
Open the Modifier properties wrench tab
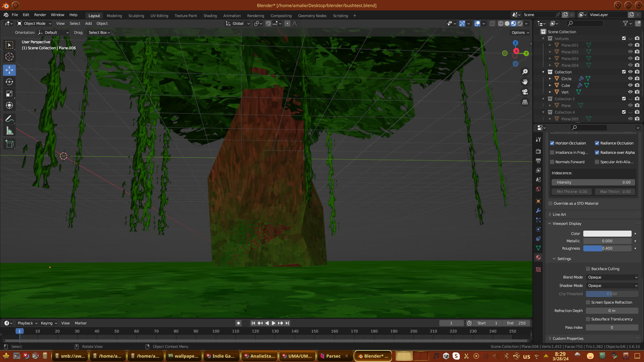(538, 210)
